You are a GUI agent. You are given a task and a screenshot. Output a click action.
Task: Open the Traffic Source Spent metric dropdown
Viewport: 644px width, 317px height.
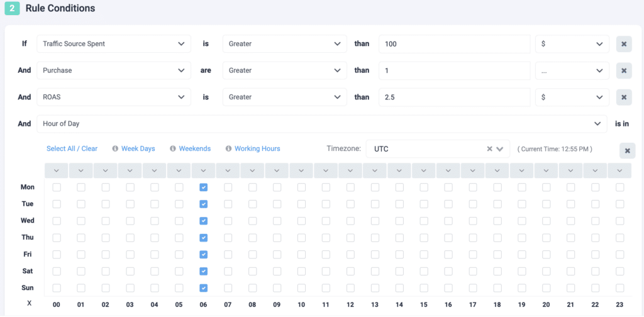coord(114,44)
